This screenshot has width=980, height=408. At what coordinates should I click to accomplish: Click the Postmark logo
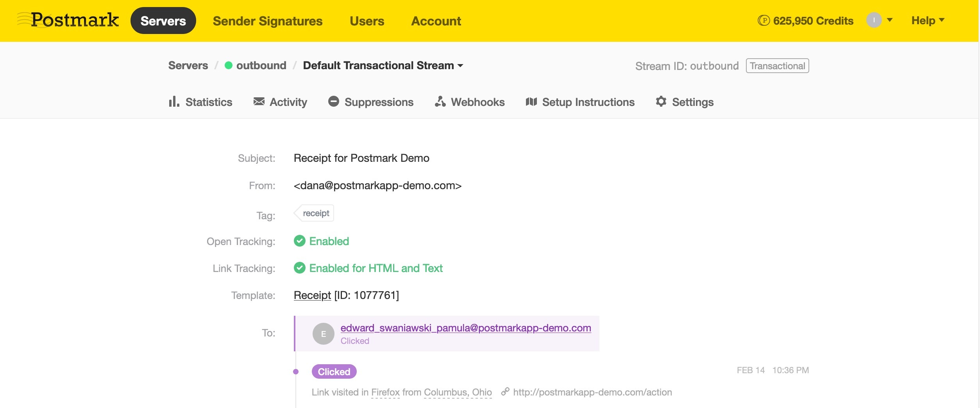click(x=68, y=20)
